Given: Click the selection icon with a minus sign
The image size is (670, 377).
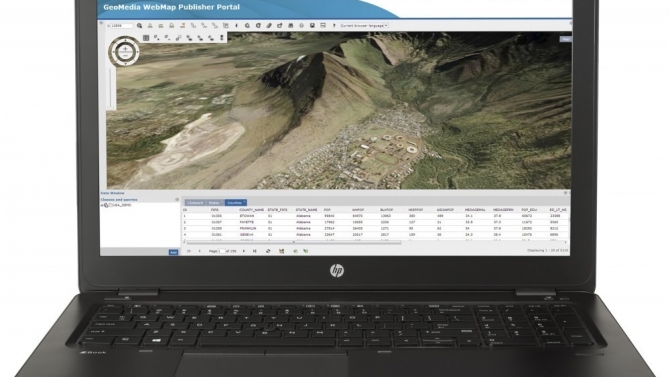Looking at the screenshot, I should pyautogui.click(x=167, y=38).
